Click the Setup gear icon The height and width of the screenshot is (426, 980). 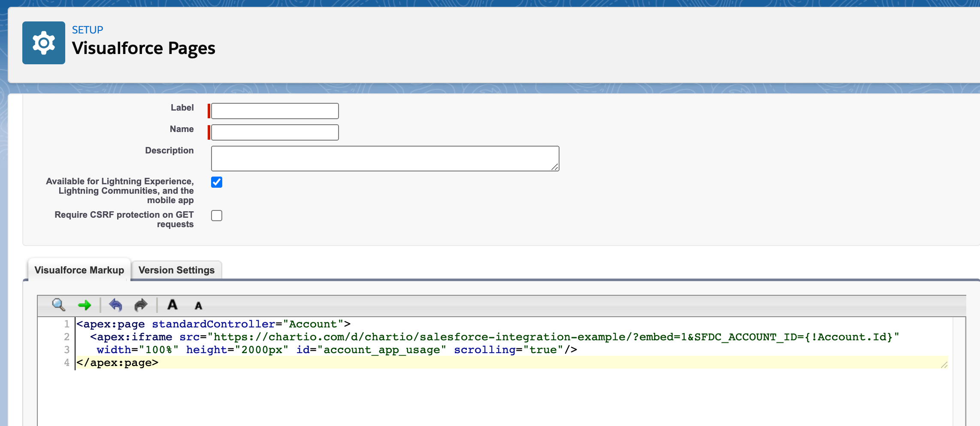[44, 43]
